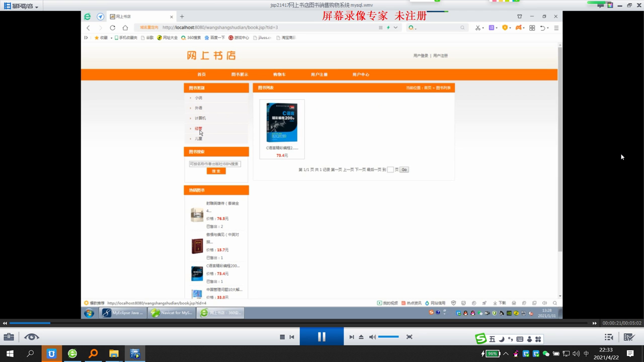
Task: Reload page with browser refresh icon
Action: pyautogui.click(x=113, y=28)
